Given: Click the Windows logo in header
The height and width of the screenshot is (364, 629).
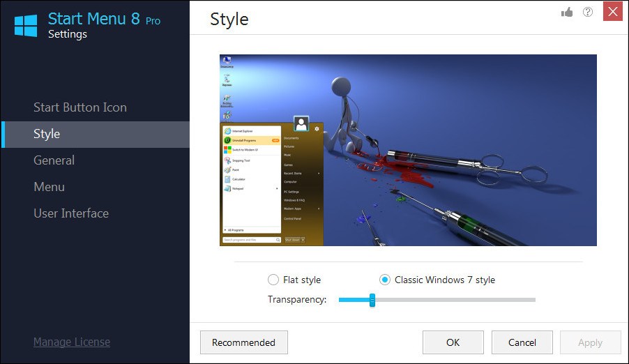Looking at the screenshot, I should [26, 26].
